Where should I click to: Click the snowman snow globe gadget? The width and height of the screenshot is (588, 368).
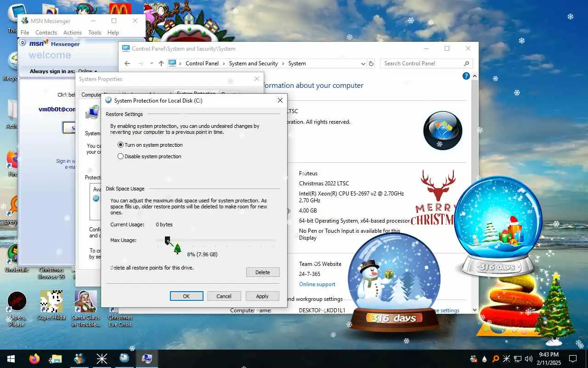tap(393, 282)
